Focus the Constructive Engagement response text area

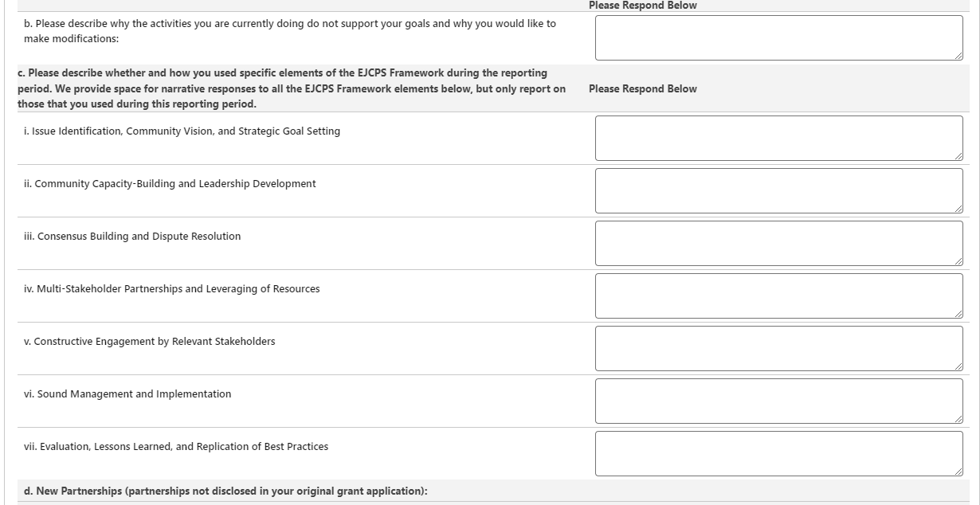coord(778,348)
